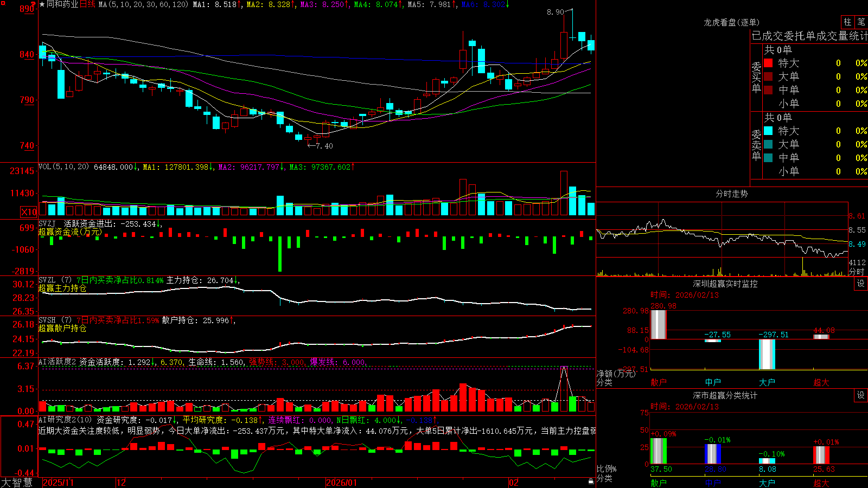
Task: Click the 深圳超赢实时监控 title
Action: point(725,284)
